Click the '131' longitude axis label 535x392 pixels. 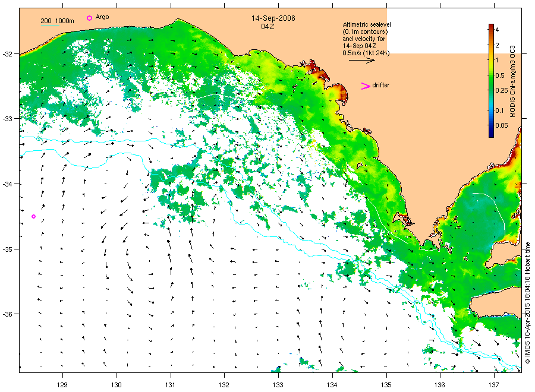(x=170, y=385)
